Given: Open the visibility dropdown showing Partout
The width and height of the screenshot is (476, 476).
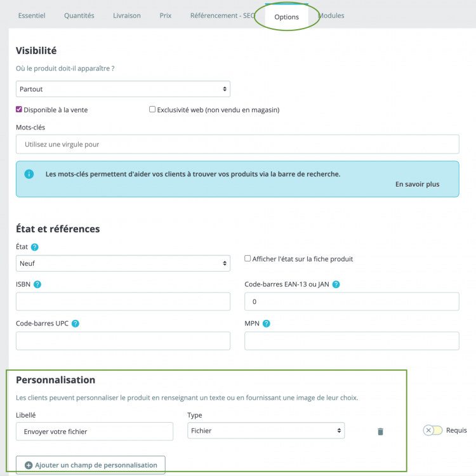Looking at the screenshot, I should click(123, 89).
